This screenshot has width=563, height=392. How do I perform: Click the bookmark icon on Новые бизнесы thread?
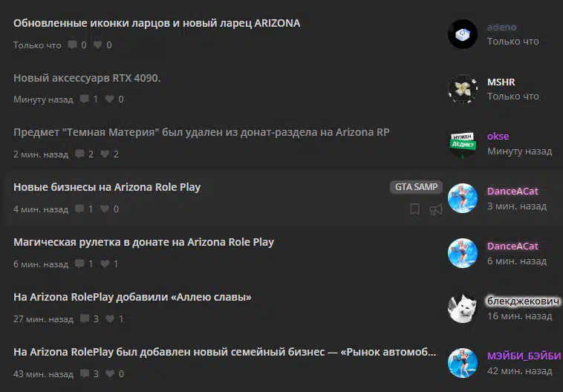click(414, 209)
